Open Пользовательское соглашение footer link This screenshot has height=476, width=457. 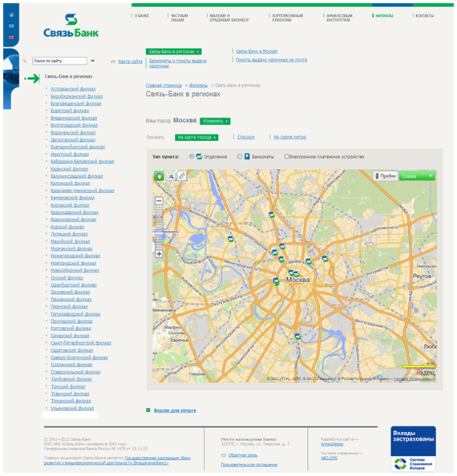[249, 465]
